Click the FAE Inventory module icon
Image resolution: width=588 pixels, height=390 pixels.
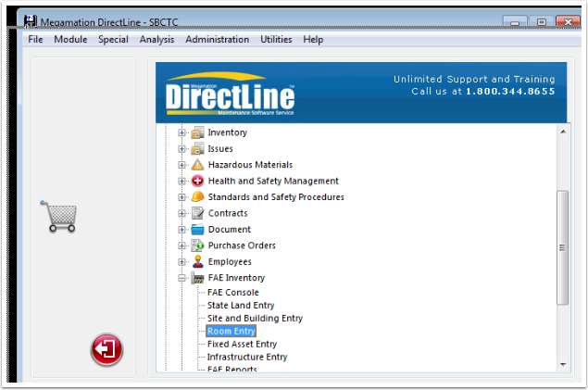click(197, 278)
